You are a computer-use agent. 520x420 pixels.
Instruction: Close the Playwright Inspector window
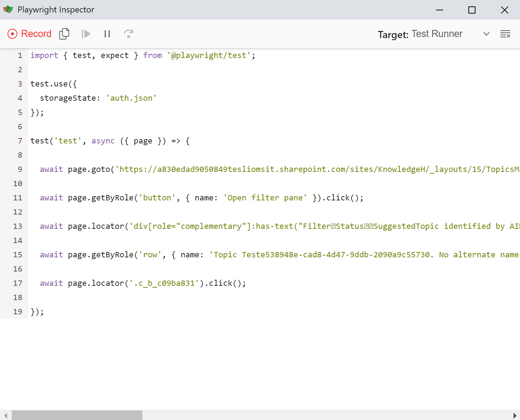(504, 10)
